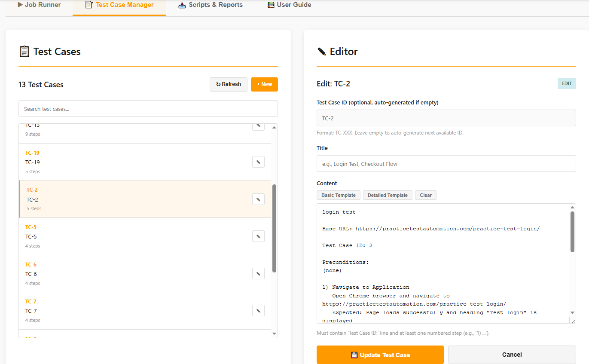
Task: Click the content editor scroll-up arrow
Action: (572, 208)
